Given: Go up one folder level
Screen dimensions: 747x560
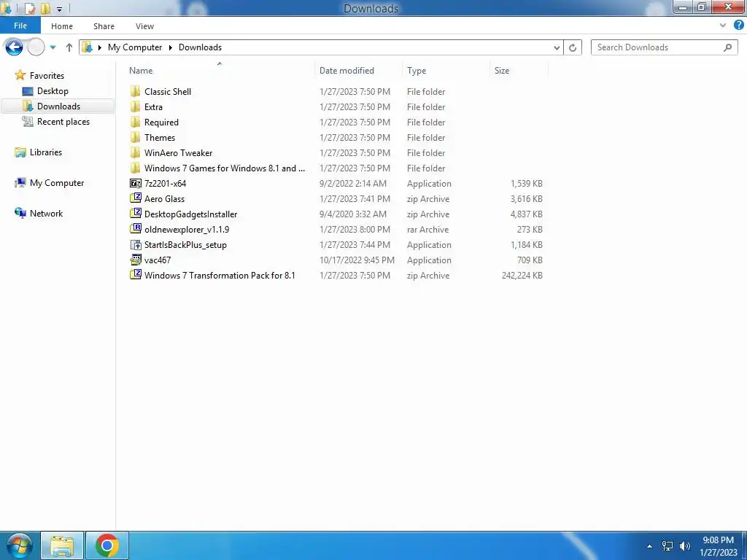Looking at the screenshot, I should tap(69, 47).
